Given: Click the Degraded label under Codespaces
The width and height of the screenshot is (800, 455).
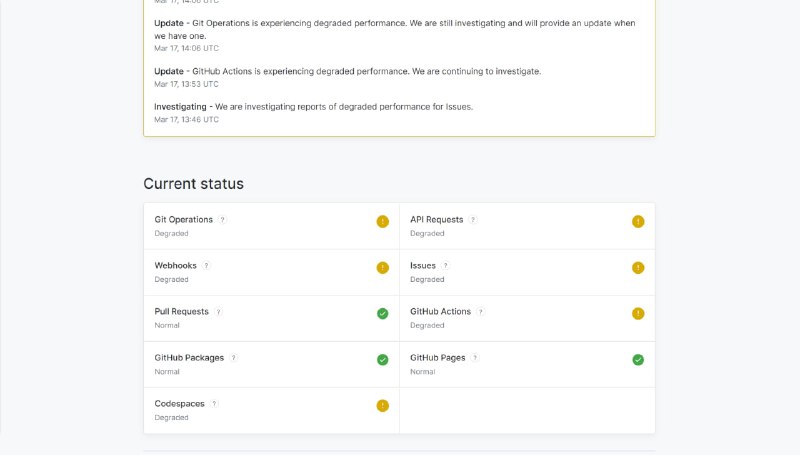Looking at the screenshot, I should 171,418.
